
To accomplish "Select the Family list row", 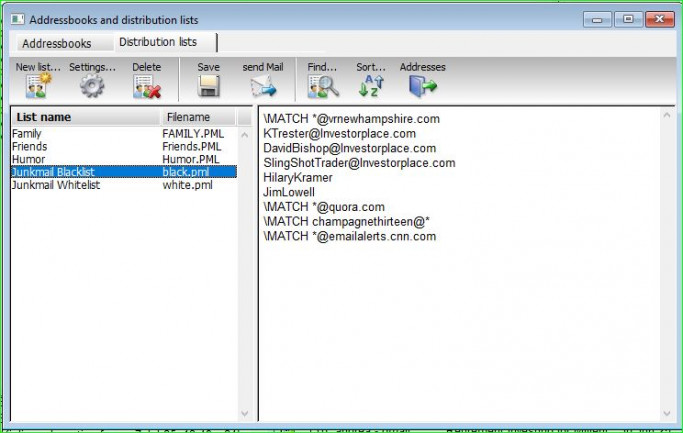I will point(27,133).
